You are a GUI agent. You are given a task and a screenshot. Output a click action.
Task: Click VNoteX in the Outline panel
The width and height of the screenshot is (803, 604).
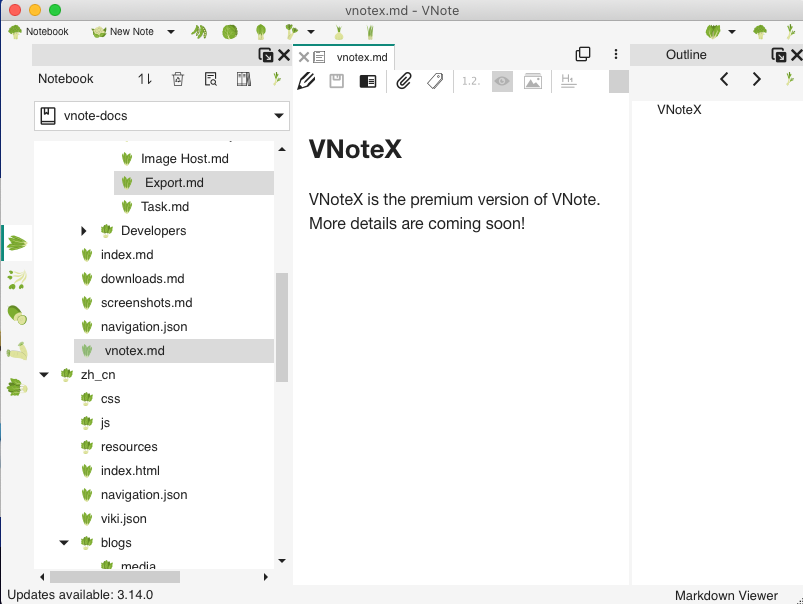tap(678, 110)
